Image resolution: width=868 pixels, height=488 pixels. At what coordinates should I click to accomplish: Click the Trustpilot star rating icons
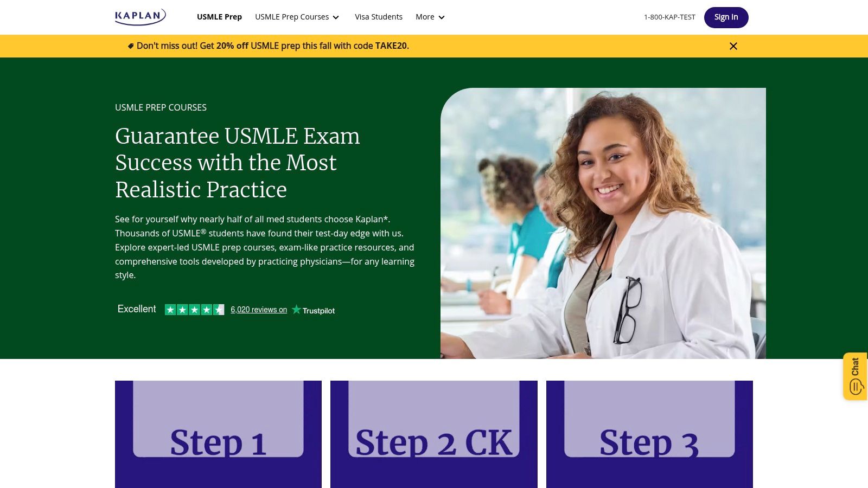pos(194,310)
